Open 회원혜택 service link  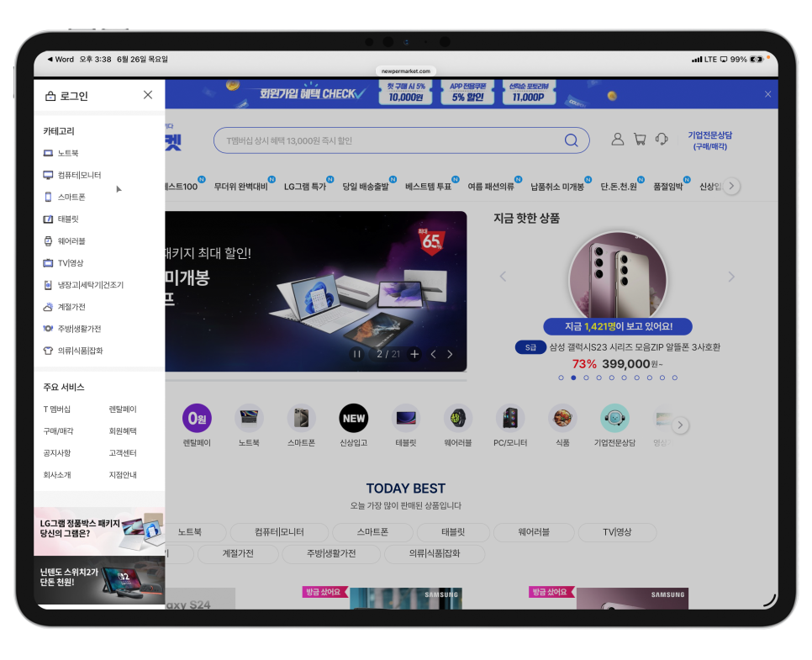(123, 431)
